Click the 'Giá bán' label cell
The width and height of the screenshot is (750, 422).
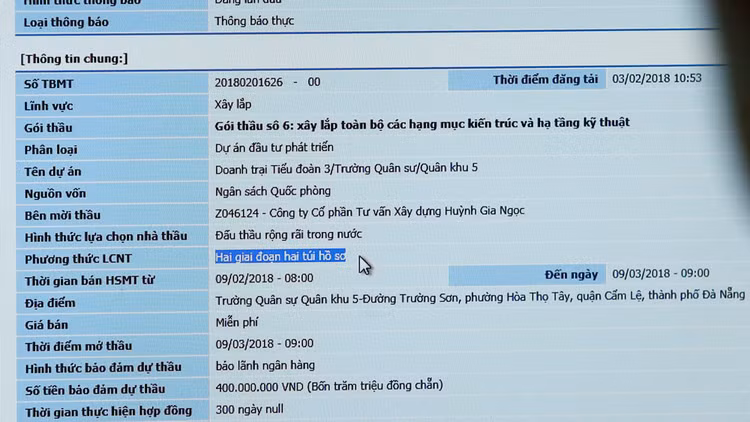[x=111, y=324]
